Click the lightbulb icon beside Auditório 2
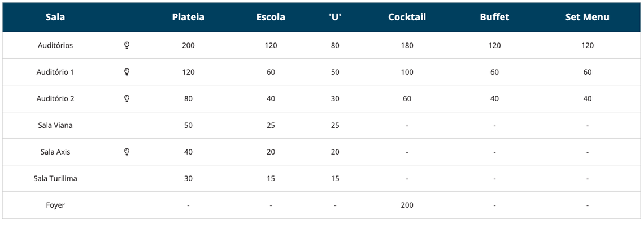644x227 pixels. [x=127, y=98]
